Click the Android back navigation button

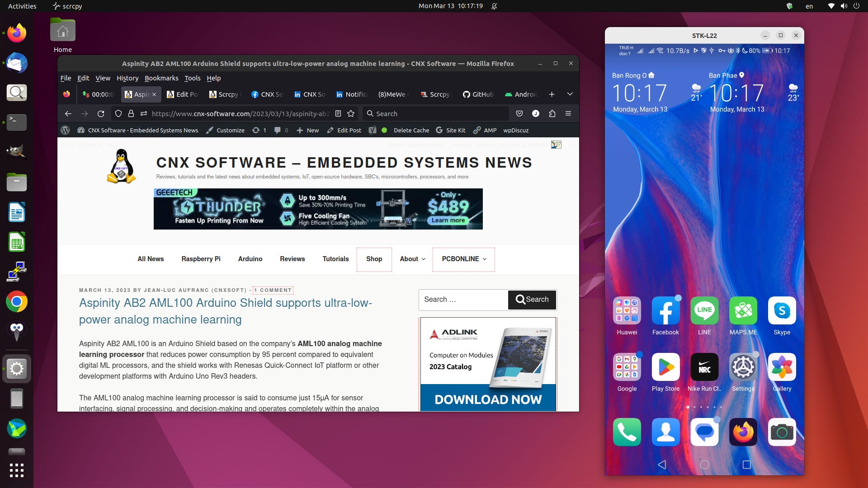(x=660, y=464)
